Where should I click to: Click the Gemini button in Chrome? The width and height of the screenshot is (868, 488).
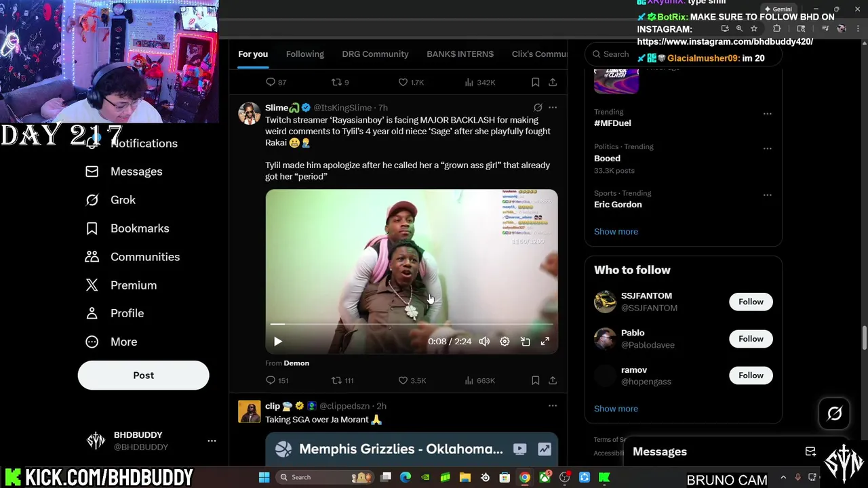(777, 9)
